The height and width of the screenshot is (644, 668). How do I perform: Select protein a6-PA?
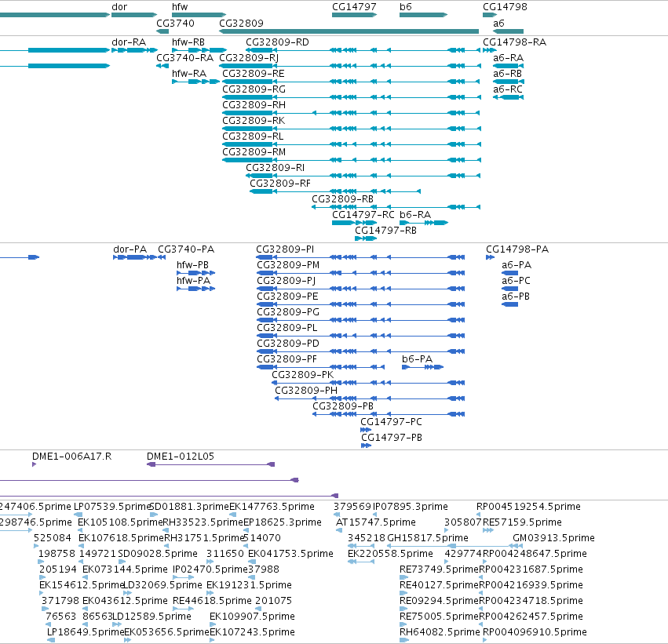tap(517, 265)
